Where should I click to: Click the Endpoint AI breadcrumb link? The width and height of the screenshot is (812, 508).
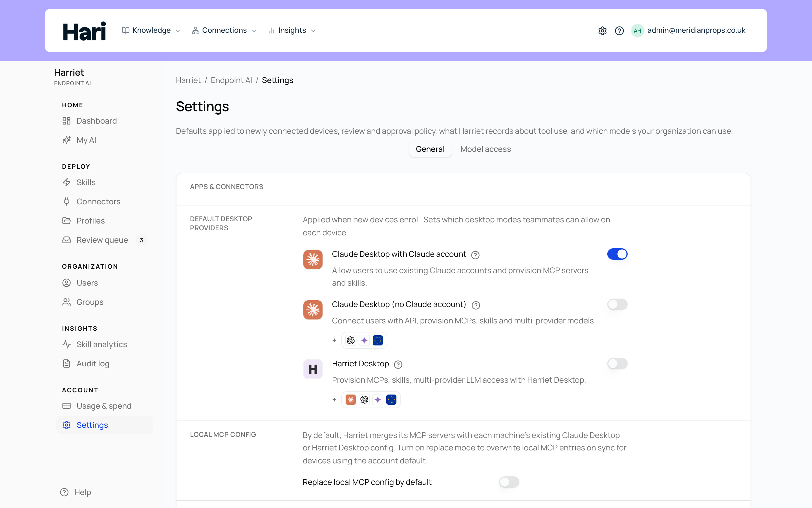click(x=231, y=80)
